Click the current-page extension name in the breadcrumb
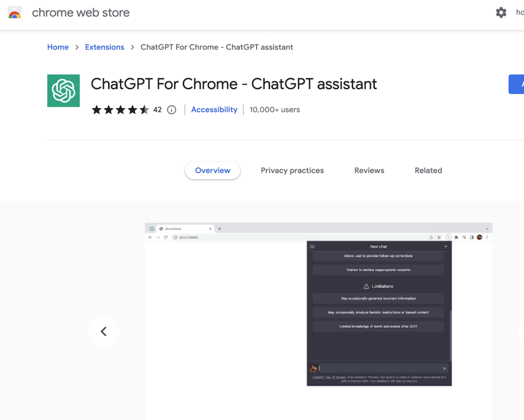The height and width of the screenshot is (420, 524). 217,47
